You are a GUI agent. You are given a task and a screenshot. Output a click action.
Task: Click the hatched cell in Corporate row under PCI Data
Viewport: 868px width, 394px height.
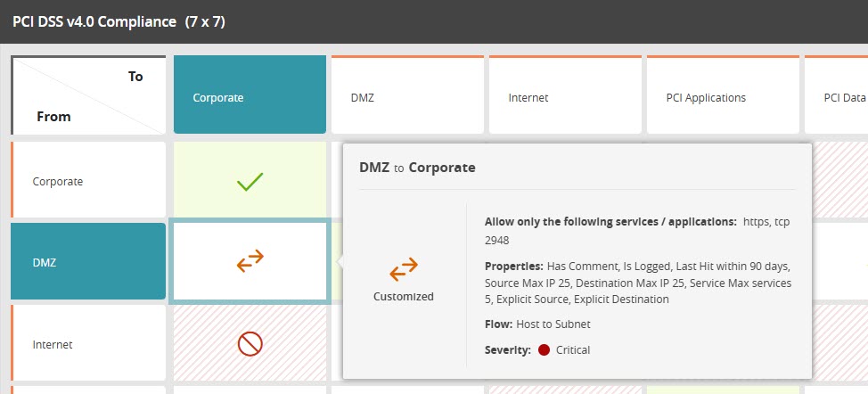[840, 181]
